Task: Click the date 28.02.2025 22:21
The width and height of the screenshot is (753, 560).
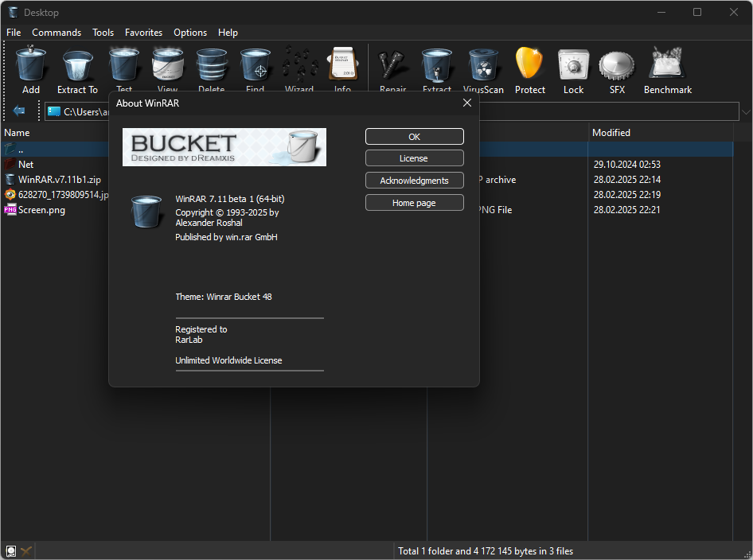Action: click(x=626, y=210)
